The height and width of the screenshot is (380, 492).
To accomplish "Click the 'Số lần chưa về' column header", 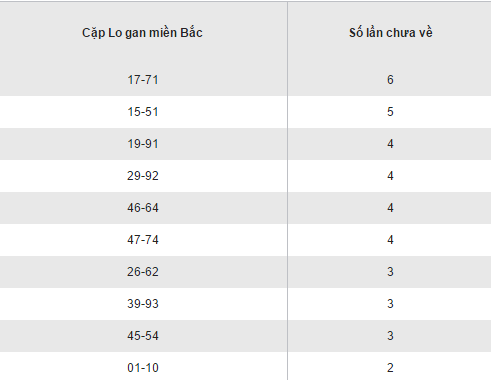I will pyautogui.click(x=391, y=33).
